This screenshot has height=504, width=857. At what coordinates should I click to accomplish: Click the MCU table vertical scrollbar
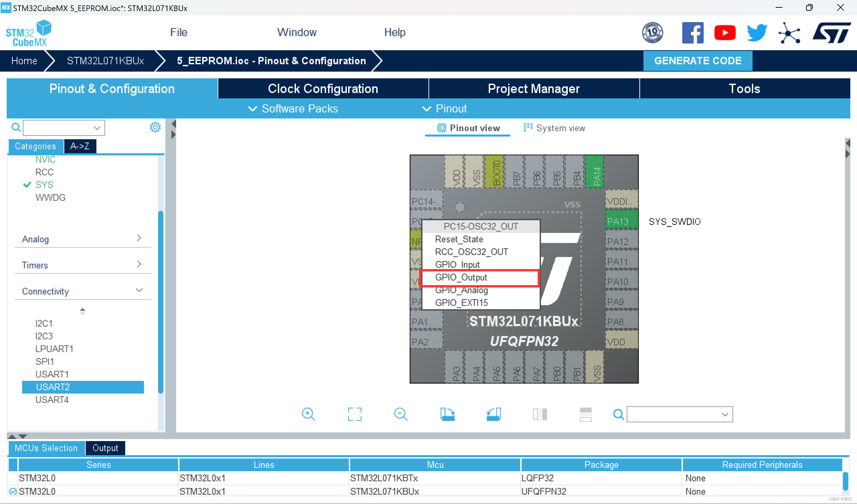845,481
